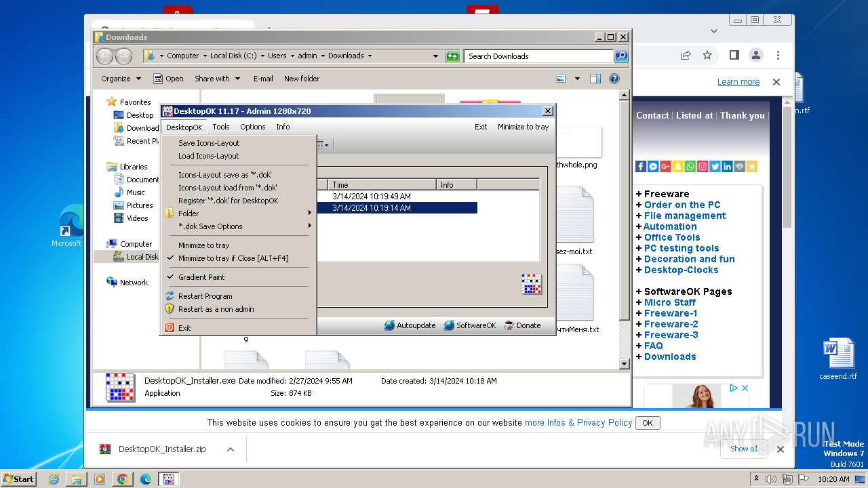Click the yellow star favorite share icon
868x488 pixels.
click(x=751, y=166)
